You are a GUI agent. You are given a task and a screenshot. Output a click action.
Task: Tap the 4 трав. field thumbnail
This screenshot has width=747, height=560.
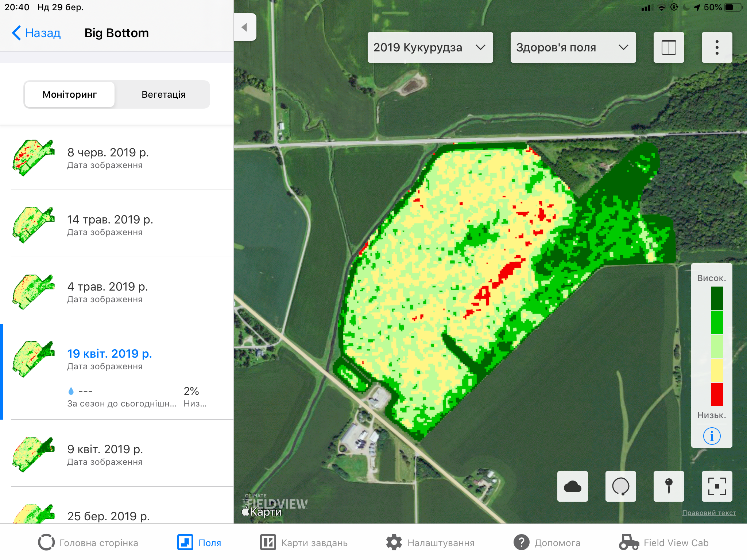click(34, 292)
